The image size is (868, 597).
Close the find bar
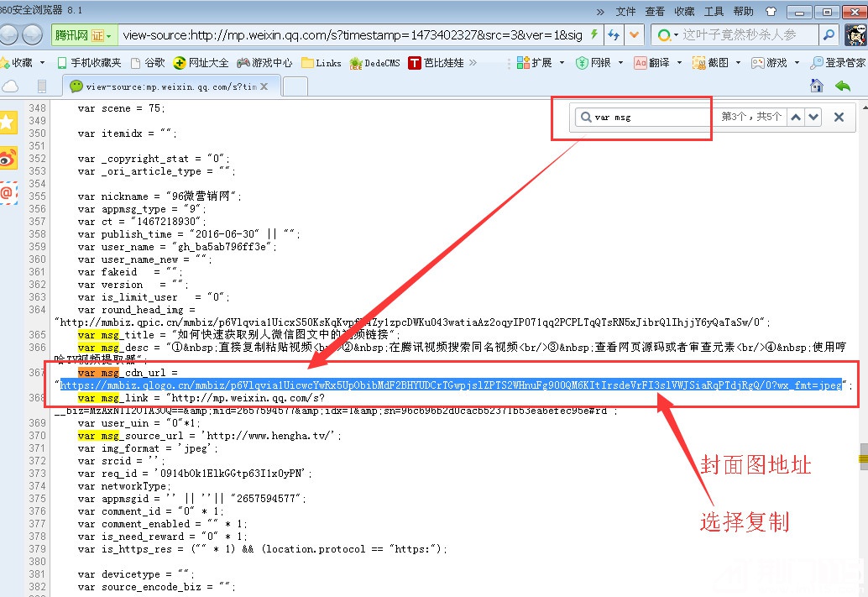[x=839, y=117]
